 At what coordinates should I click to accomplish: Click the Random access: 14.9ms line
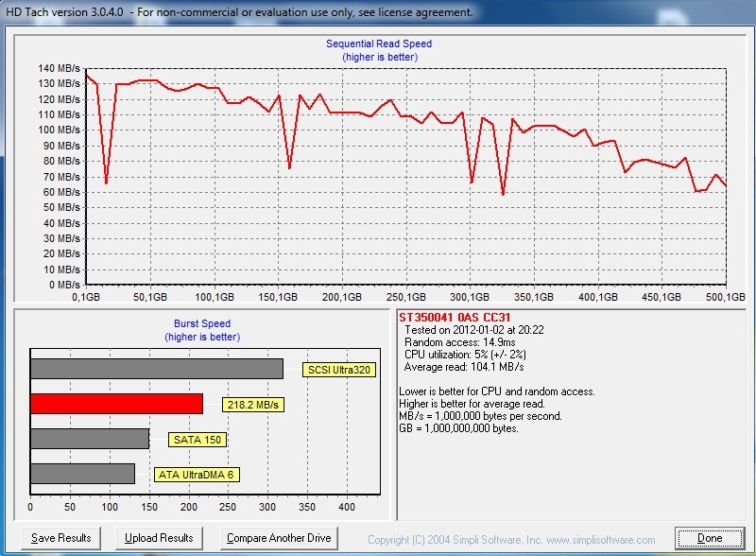tap(460, 342)
